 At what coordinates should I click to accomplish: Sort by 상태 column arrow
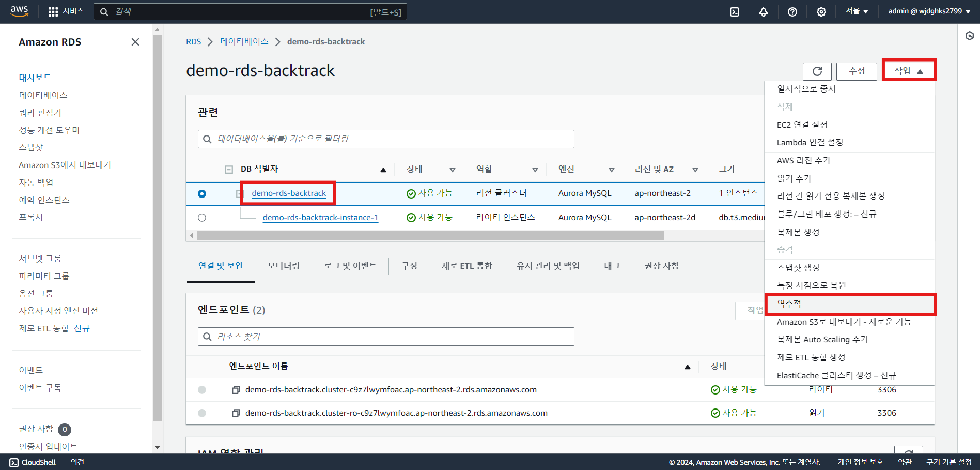pos(452,170)
